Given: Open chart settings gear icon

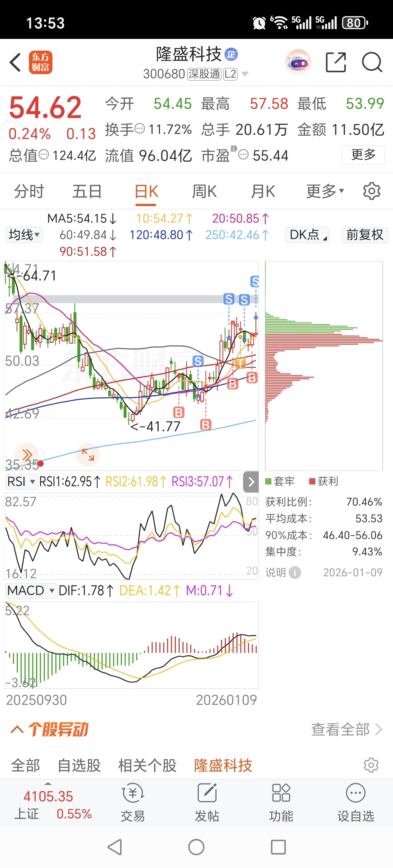Looking at the screenshot, I should (x=372, y=191).
